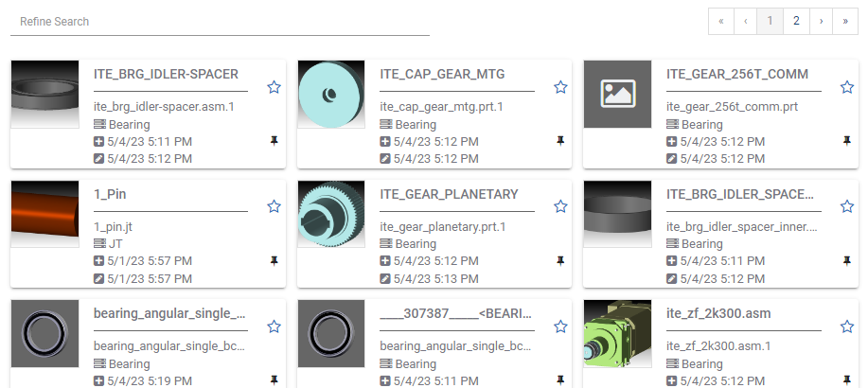Click the star icon for 1_Pin
Viewport: 868px width, 388px height.
pos(274,206)
